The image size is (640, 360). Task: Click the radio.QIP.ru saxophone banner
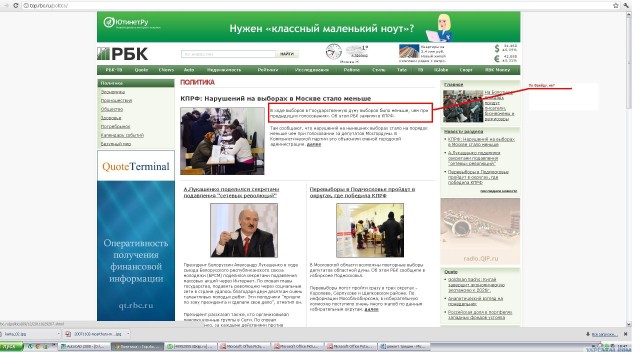click(480, 232)
